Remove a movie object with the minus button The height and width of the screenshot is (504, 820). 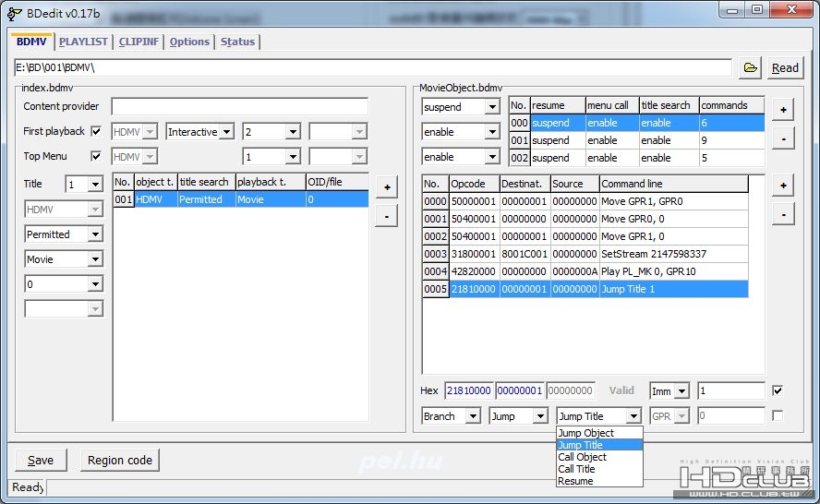click(x=783, y=138)
